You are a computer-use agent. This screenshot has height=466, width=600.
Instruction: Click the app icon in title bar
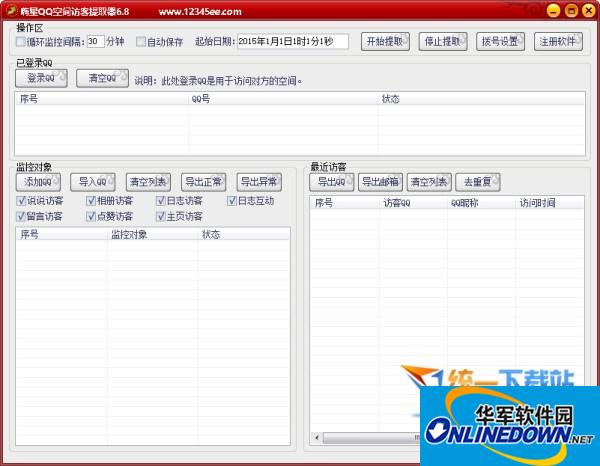click(11, 10)
